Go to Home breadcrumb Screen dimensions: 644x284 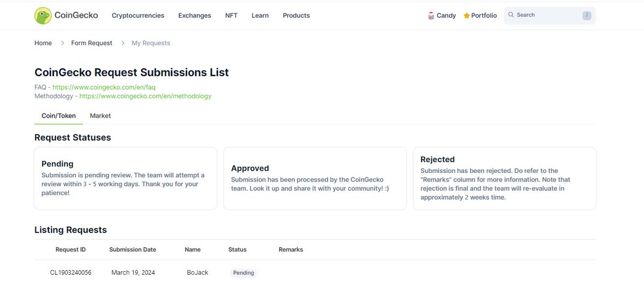click(x=43, y=43)
